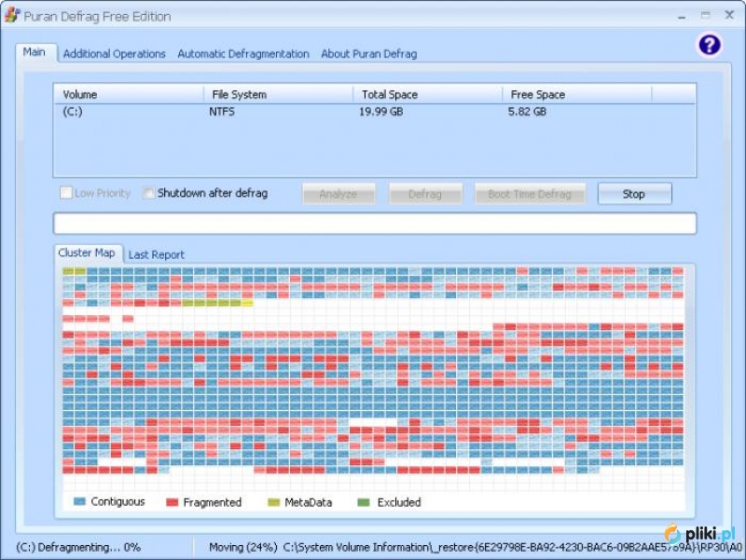Open the Automatic Defragmentation tab

[x=243, y=54]
